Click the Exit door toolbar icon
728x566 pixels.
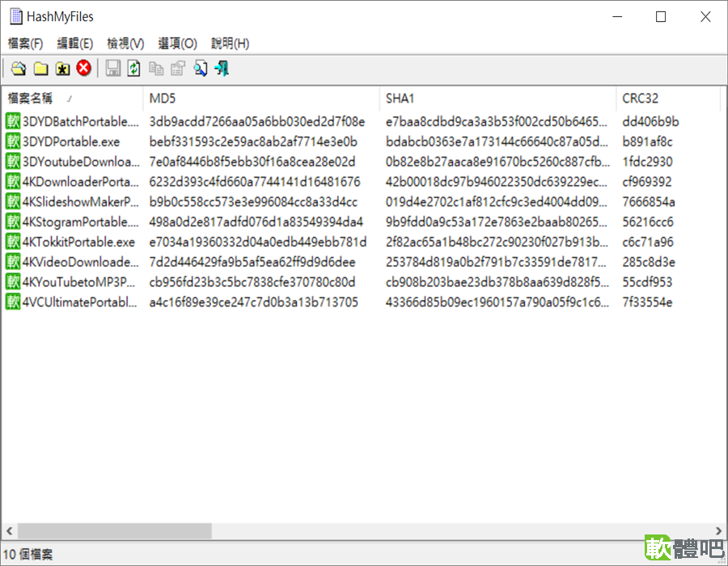[222, 69]
